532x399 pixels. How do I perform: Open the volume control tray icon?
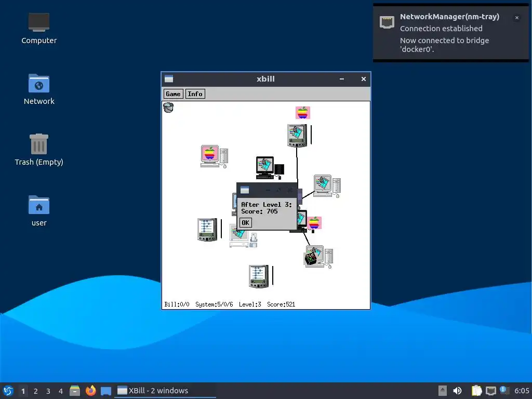point(457,391)
